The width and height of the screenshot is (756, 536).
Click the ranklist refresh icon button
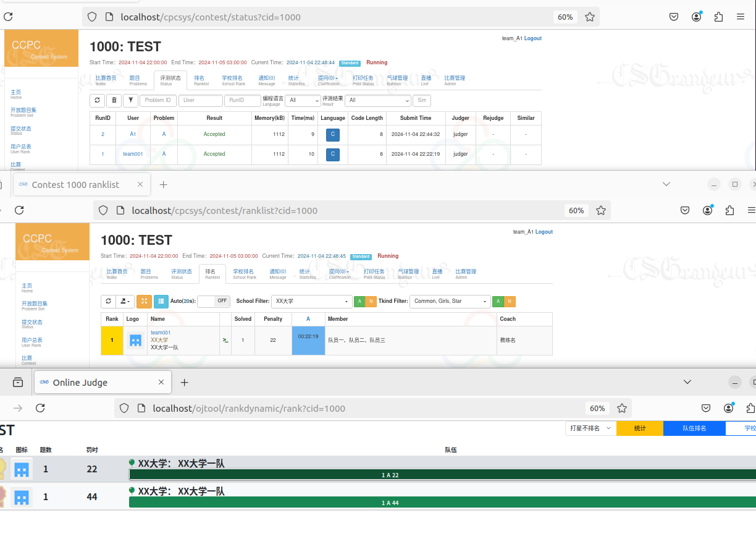pyautogui.click(x=108, y=301)
